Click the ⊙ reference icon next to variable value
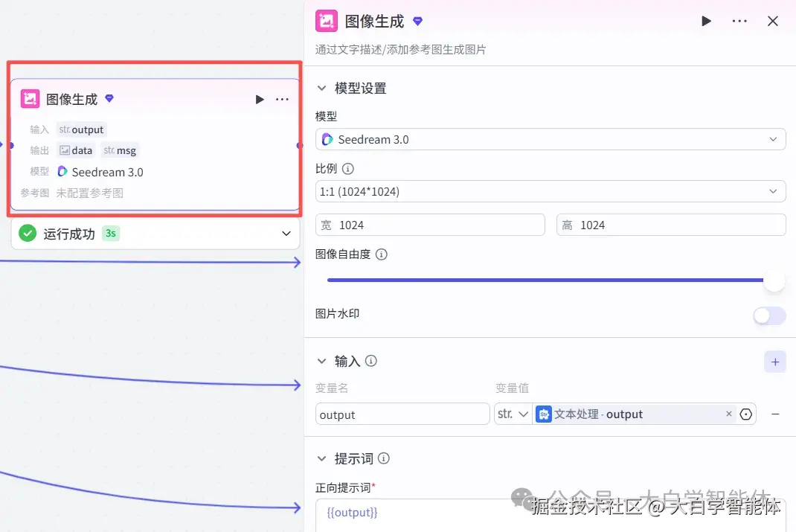Screen dimensions: 796x532 [746, 414]
